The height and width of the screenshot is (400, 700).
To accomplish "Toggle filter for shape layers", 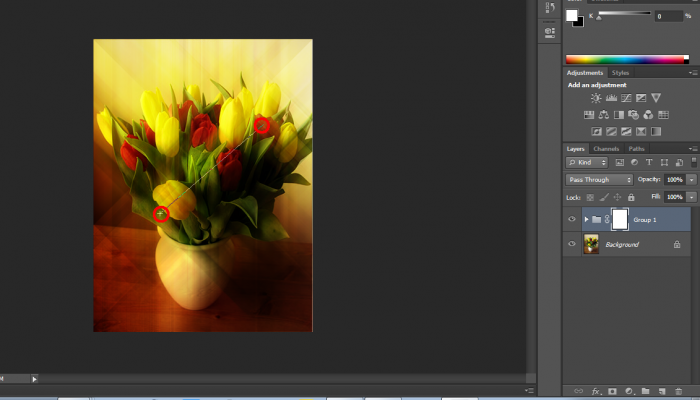I will [664, 162].
